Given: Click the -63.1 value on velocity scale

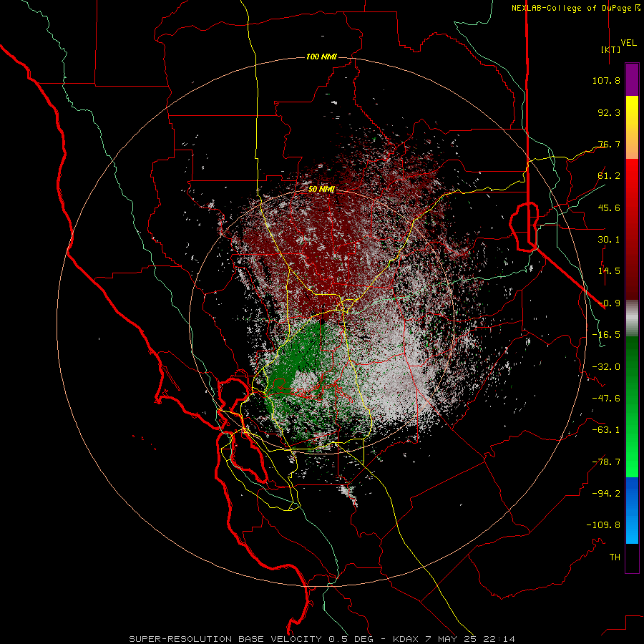Looking at the screenshot, I should click(606, 430).
